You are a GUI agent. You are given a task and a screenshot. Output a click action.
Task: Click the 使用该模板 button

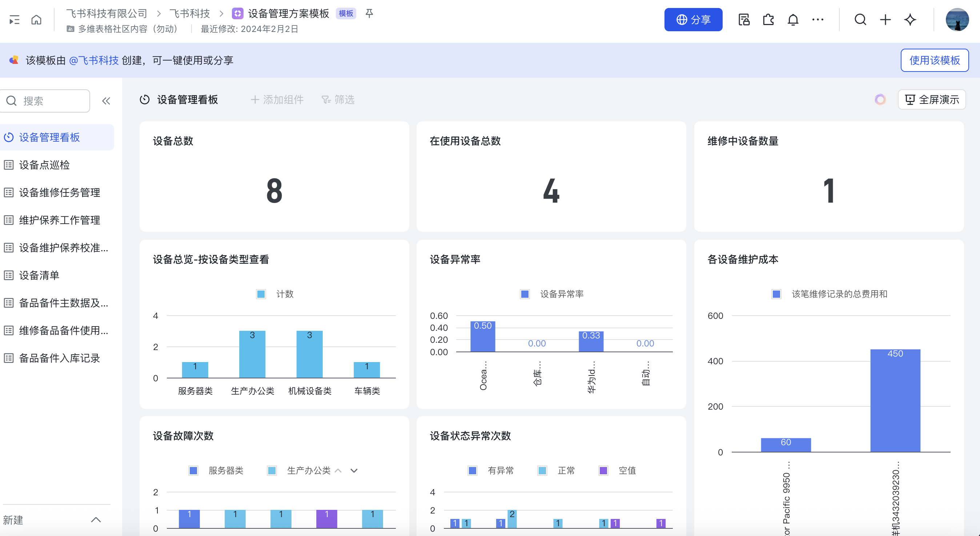point(934,60)
